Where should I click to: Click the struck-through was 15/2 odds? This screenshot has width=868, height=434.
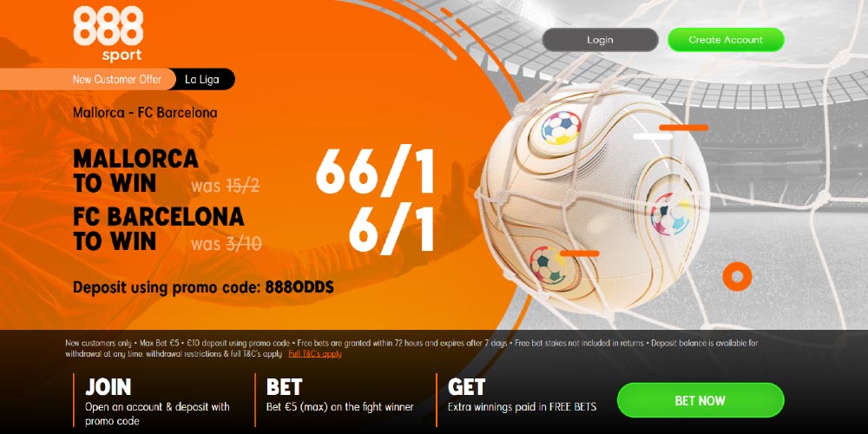[226, 187]
